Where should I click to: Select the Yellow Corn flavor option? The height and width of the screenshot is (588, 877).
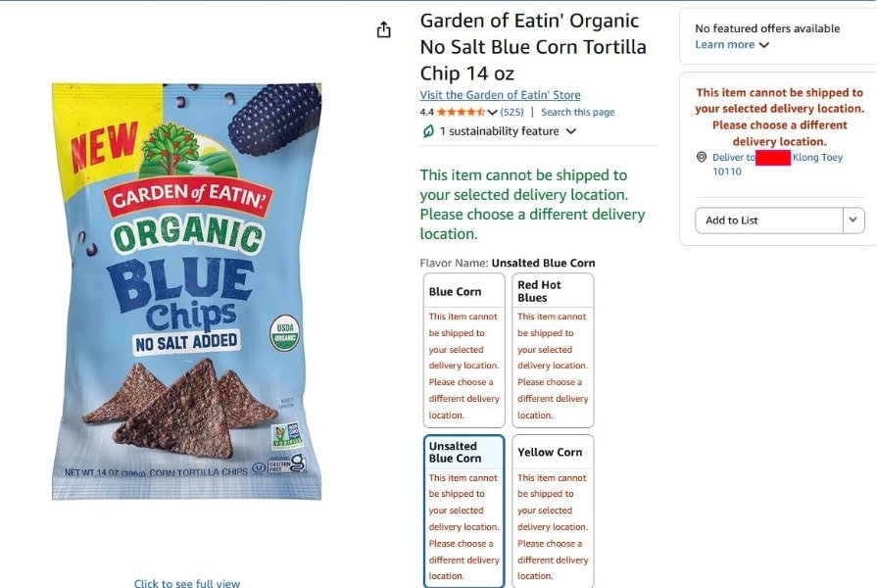coord(553,511)
